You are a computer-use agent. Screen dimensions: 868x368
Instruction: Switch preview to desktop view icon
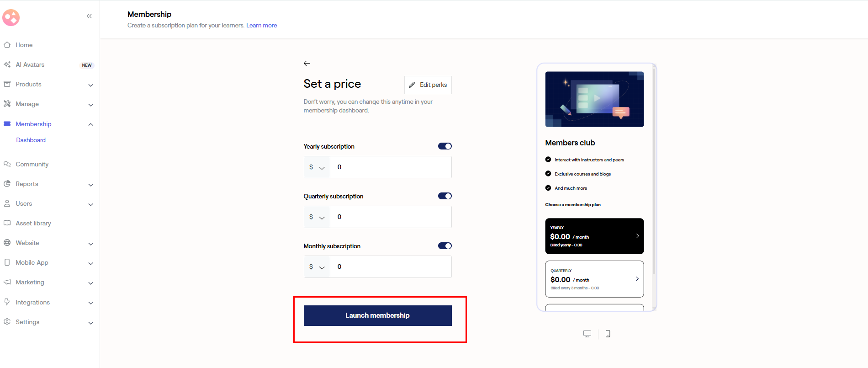coord(587,334)
